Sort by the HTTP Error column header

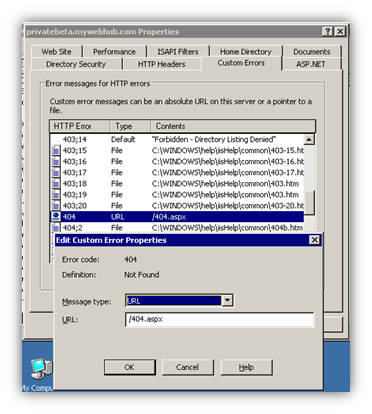(x=80, y=126)
